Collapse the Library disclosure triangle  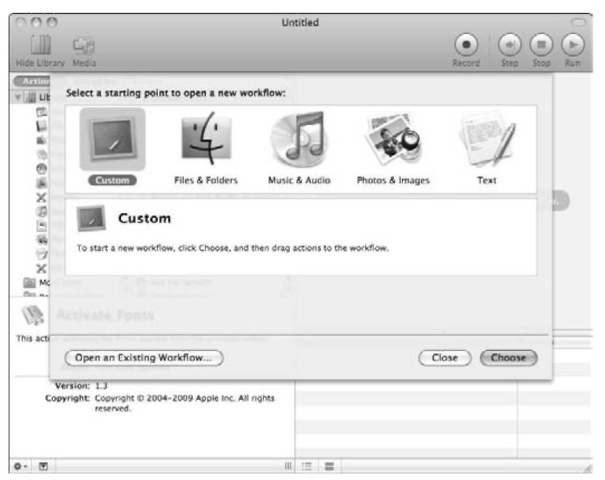click(18, 97)
